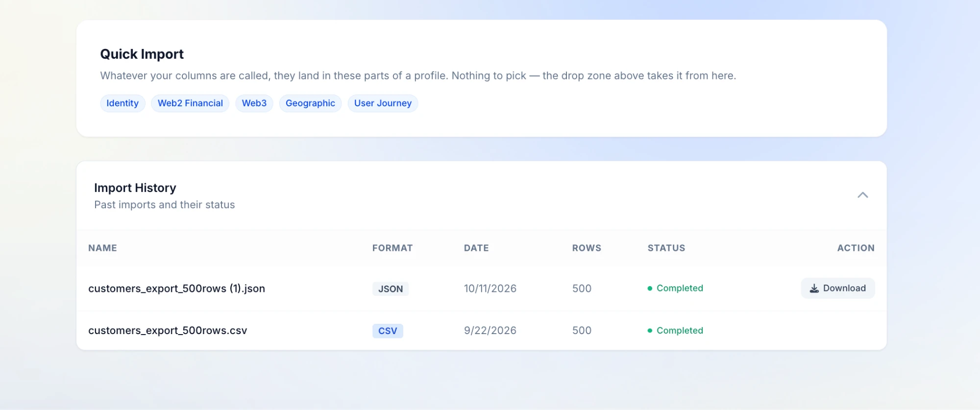
Task: Click the date 9/22/2026
Action: (490, 331)
